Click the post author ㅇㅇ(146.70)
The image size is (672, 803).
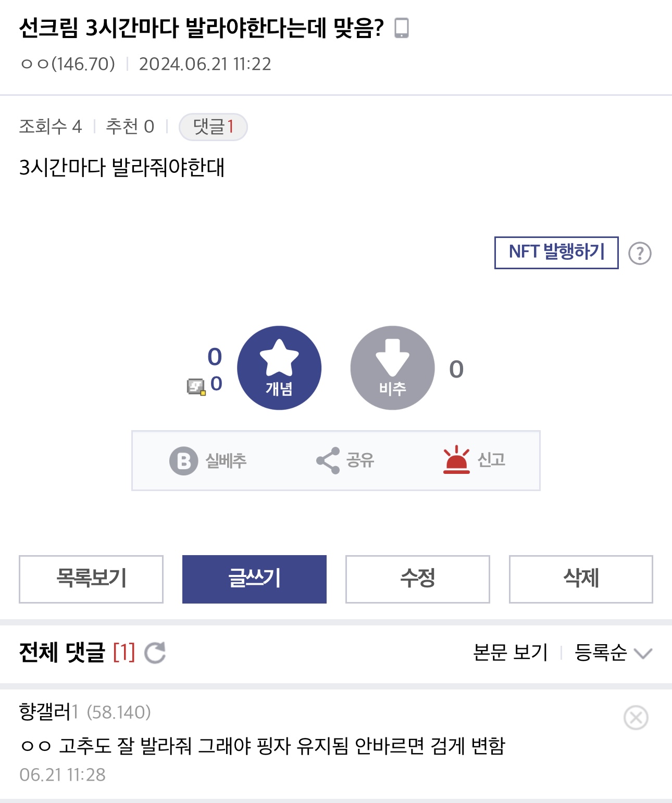point(67,64)
